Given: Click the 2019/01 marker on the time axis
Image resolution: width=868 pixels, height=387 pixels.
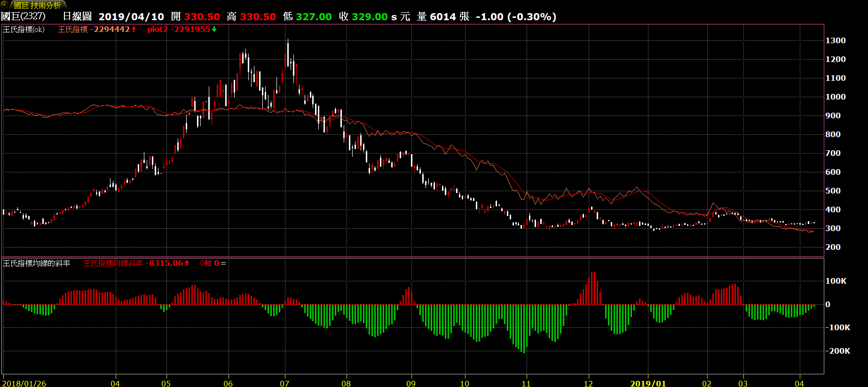Looking at the screenshot, I should coord(648,383).
